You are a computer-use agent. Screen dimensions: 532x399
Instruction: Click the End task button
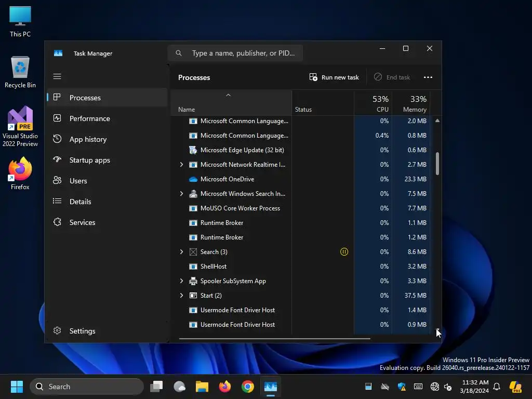point(392,77)
